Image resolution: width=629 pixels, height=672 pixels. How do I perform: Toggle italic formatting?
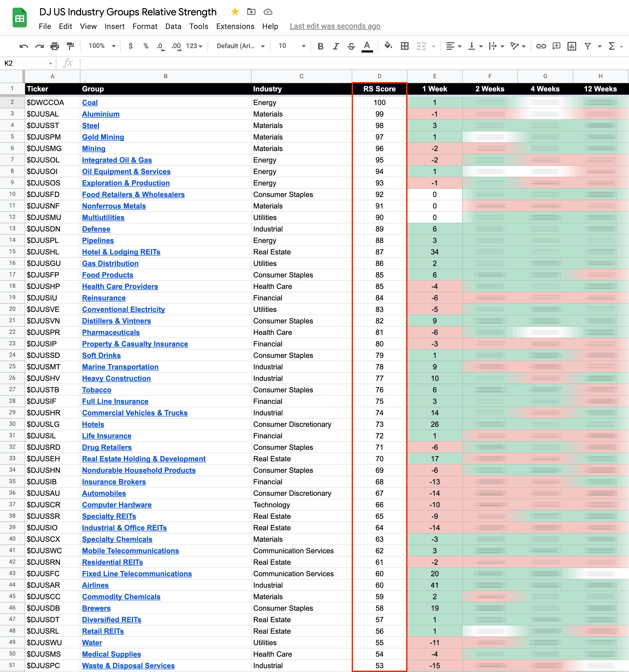coord(336,46)
